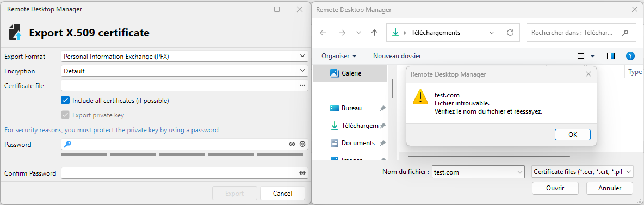
Task: Click Nouveau dossier
Action: pos(397,56)
